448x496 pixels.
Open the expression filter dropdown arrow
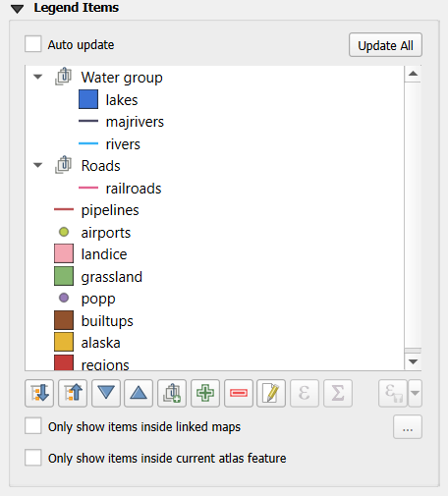[x=415, y=393]
